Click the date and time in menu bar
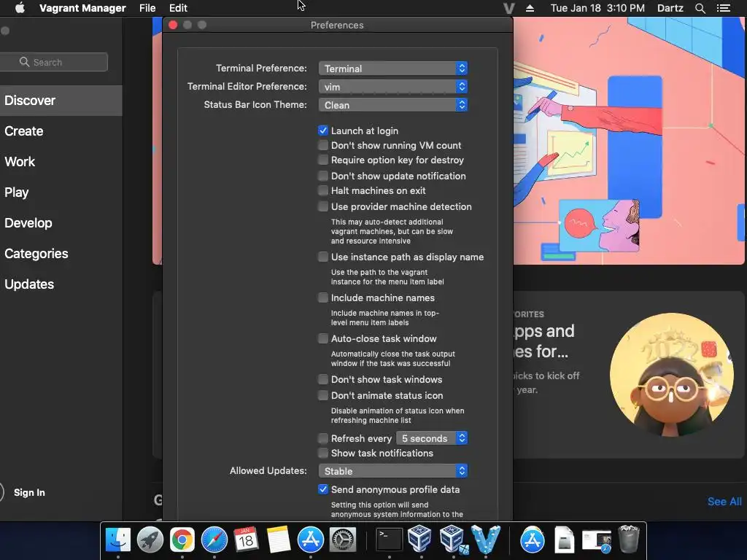 pyautogui.click(x=597, y=8)
